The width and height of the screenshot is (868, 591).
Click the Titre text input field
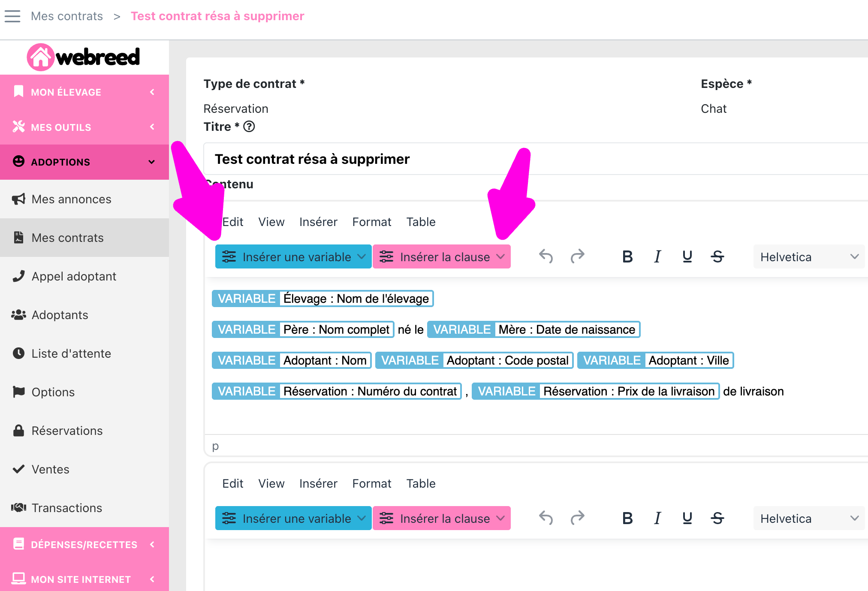(x=515, y=159)
